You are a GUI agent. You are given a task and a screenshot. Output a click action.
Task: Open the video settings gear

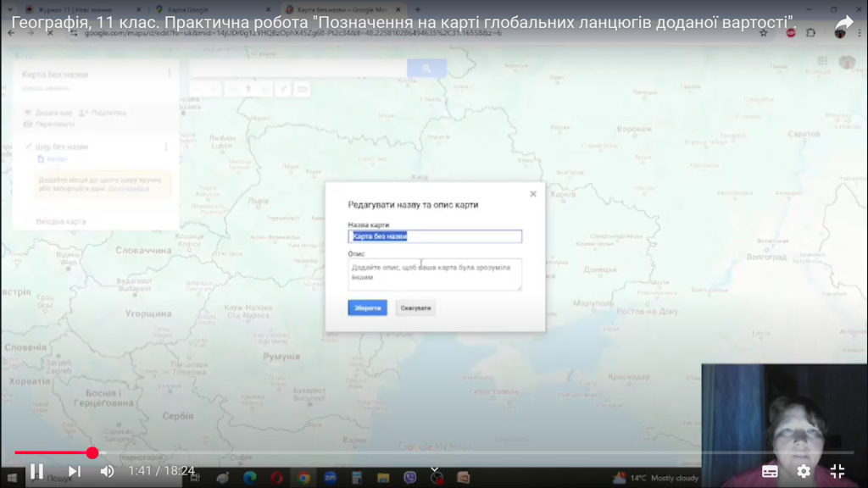click(804, 471)
